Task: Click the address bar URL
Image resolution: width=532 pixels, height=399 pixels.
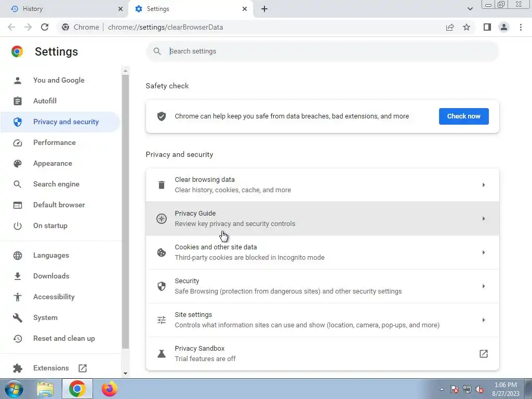Action: click(165, 27)
